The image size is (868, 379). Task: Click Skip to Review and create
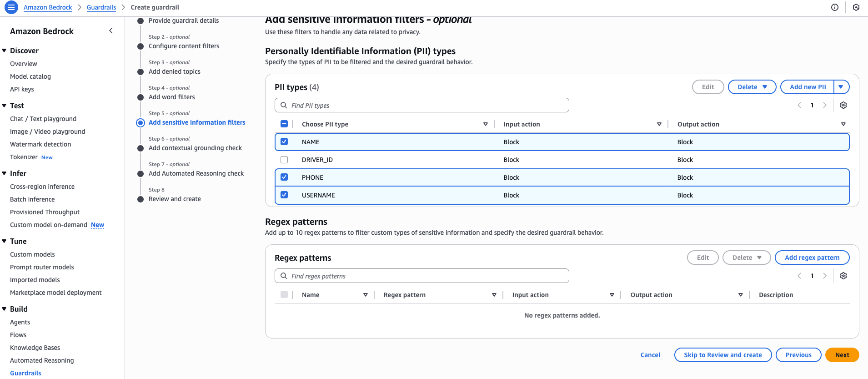click(722, 355)
